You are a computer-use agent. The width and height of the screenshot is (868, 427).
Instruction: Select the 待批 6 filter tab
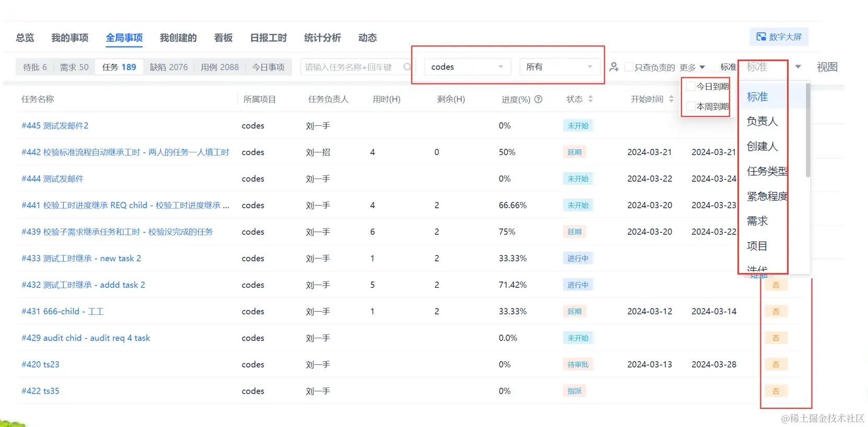pyautogui.click(x=35, y=67)
